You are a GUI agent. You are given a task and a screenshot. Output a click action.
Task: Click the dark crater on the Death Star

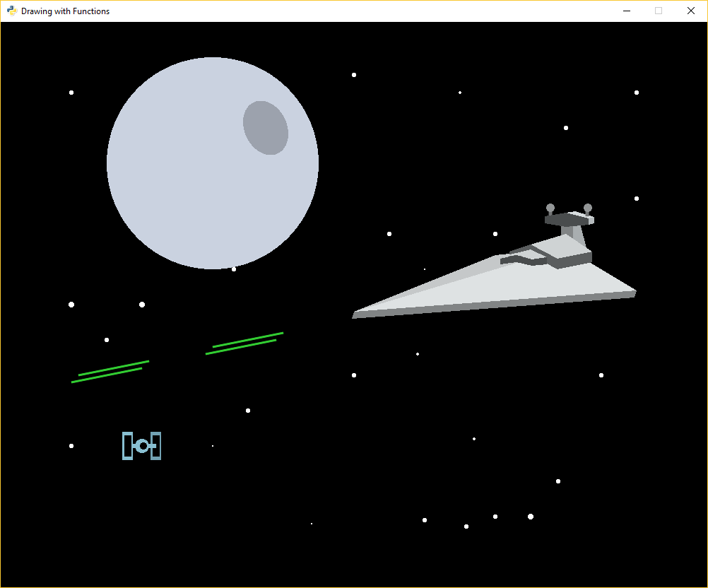[x=266, y=128]
